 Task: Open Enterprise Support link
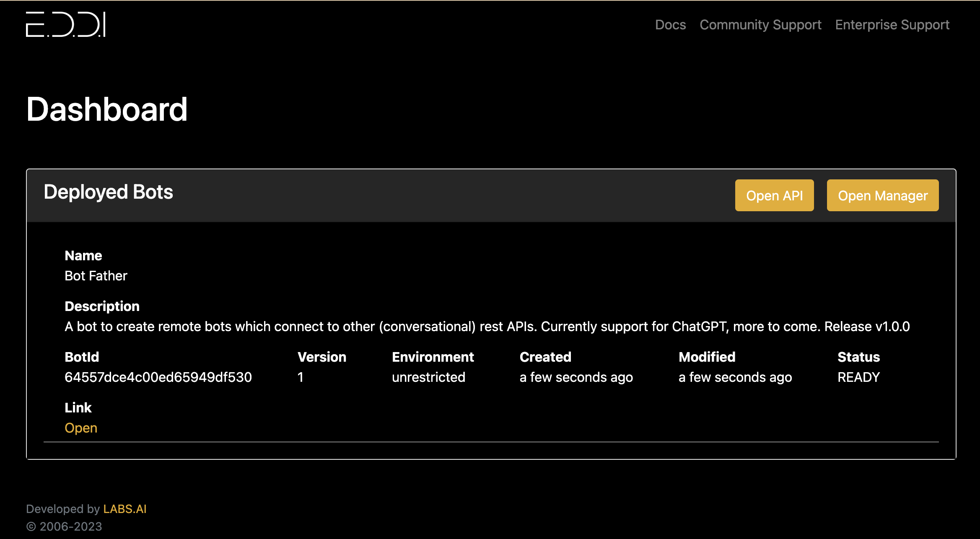tap(892, 25)
